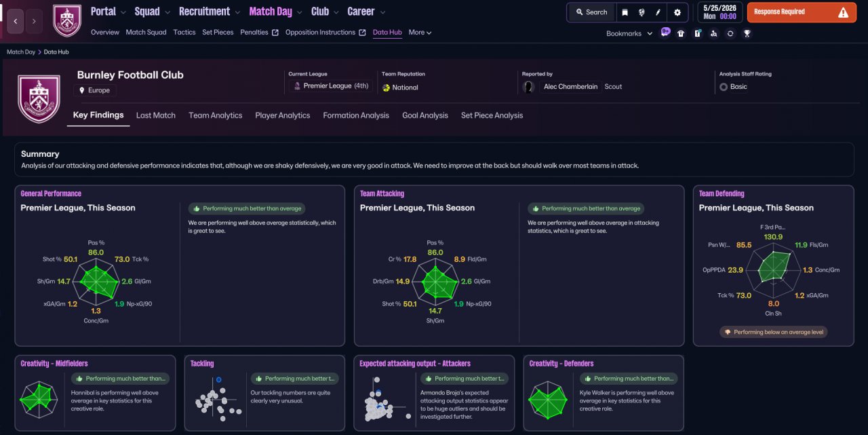Screen dimensions: 868x435
Task: Click the Match Day breadcrumb link
Action: coord(21,52)
